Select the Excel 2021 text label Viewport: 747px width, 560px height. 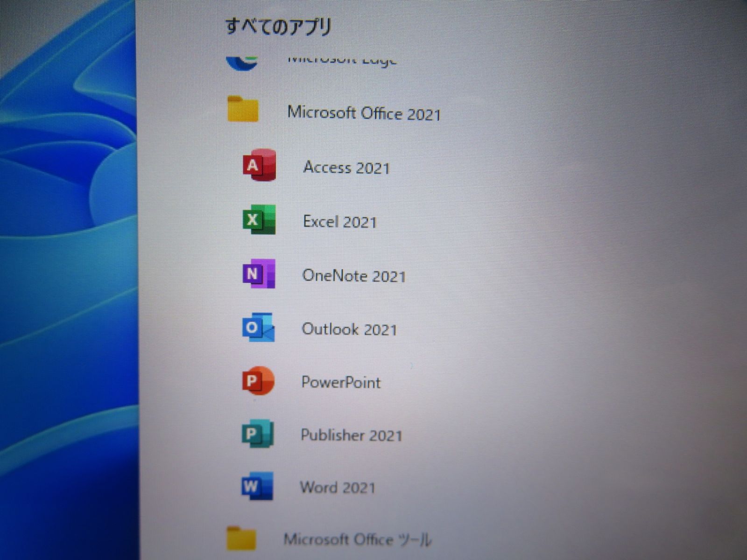(x=340, y=222)
